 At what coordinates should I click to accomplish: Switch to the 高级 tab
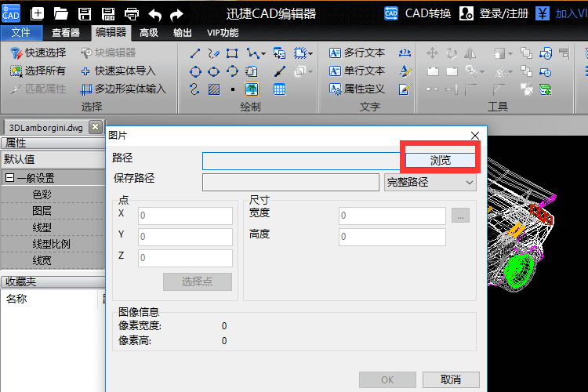pyautogui.click(x=149, y=33)
